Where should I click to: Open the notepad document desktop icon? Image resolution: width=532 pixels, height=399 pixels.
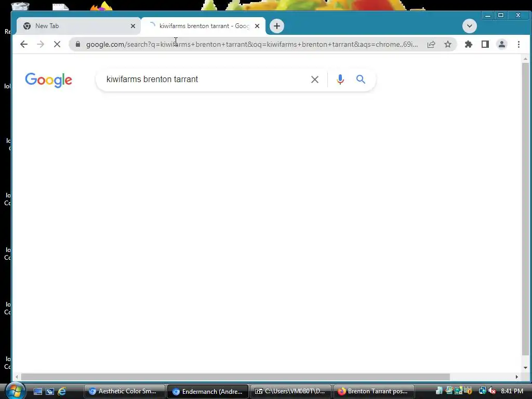[61, 6]
